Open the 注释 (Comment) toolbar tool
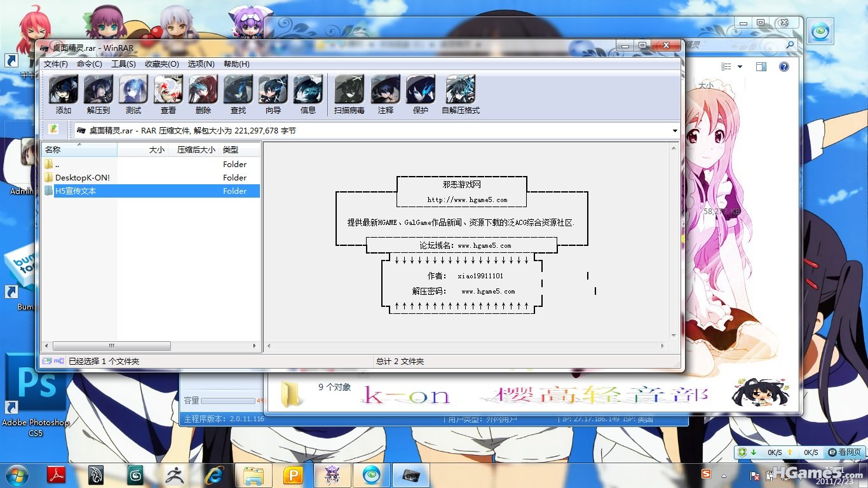Screen dimensions: 868x488 386,95
